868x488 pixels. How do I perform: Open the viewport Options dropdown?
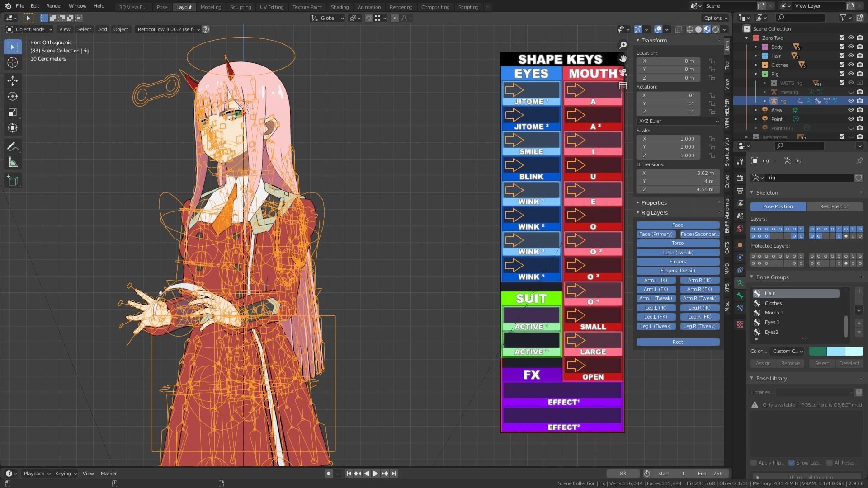pyautogui.click(x=716, y=18)
